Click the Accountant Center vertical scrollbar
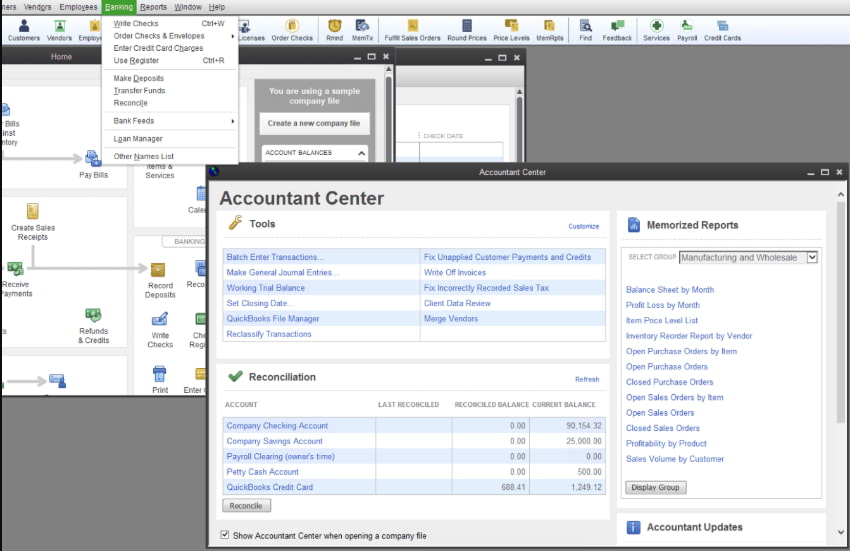The image size is (850, 551). point(840,312)
